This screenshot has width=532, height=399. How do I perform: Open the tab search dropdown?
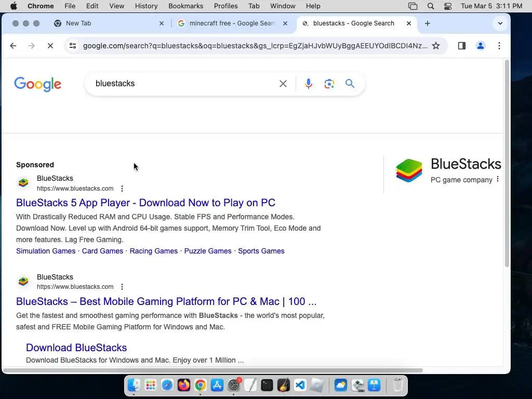500,23
